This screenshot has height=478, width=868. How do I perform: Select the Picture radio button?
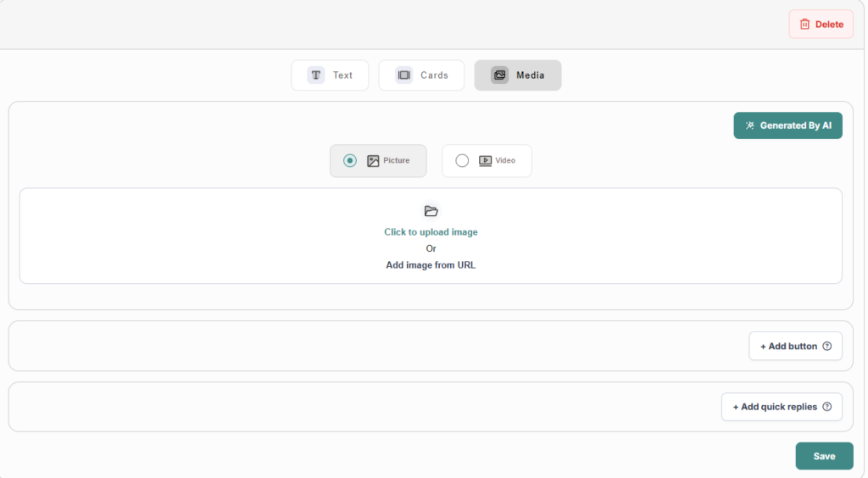pos(350,161)
